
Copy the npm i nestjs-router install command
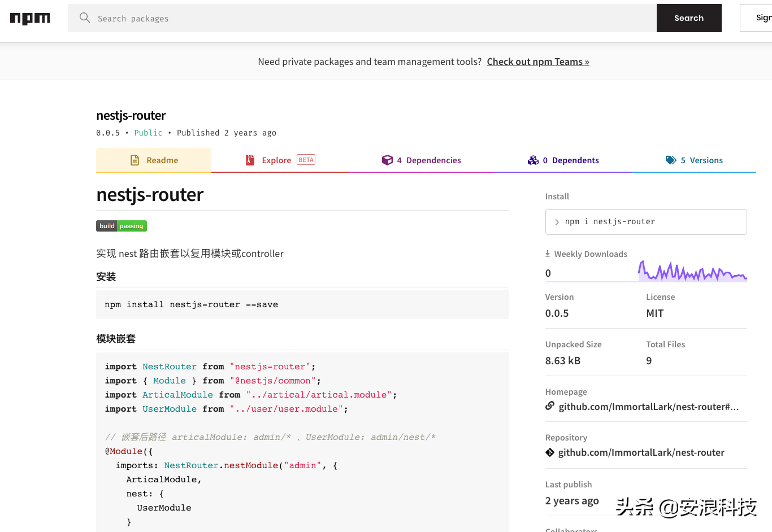[x=646, y=222]
